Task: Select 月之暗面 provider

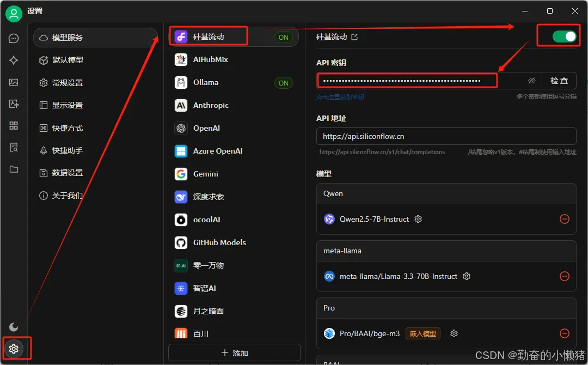Action: click(234, 312)
